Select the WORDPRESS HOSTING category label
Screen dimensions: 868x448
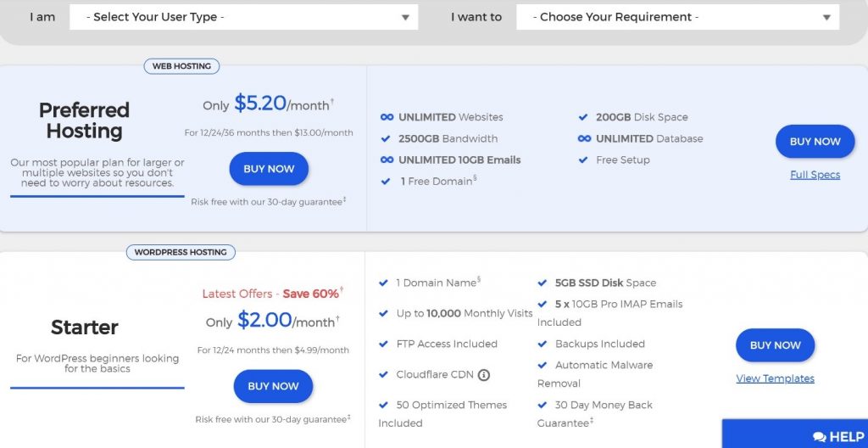181,252
